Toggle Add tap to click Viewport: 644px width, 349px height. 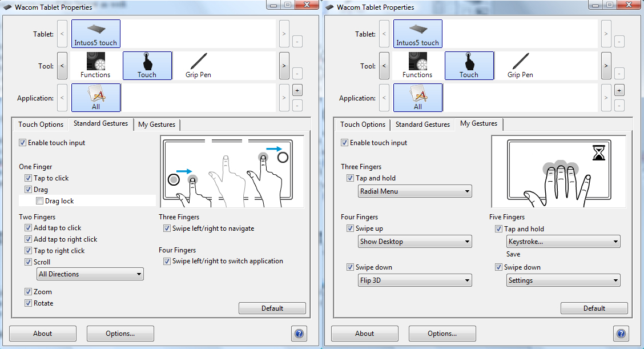pos(28,228)
